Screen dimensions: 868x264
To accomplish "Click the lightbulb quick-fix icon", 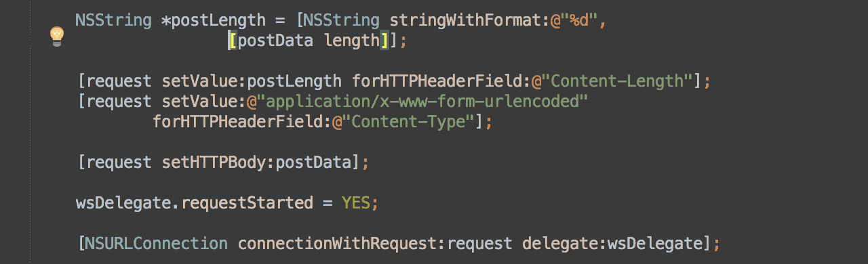I will click(57, 36).
